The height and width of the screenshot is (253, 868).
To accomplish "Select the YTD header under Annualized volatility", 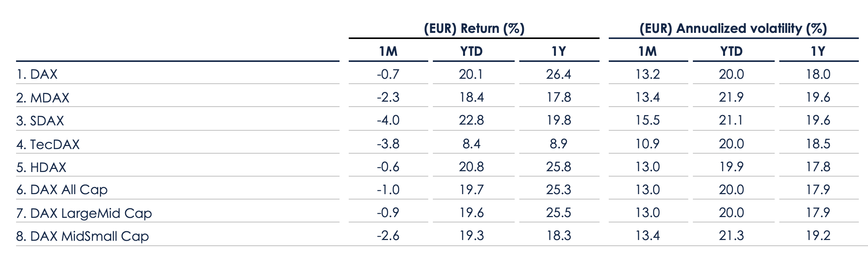I will pos(731,51).
